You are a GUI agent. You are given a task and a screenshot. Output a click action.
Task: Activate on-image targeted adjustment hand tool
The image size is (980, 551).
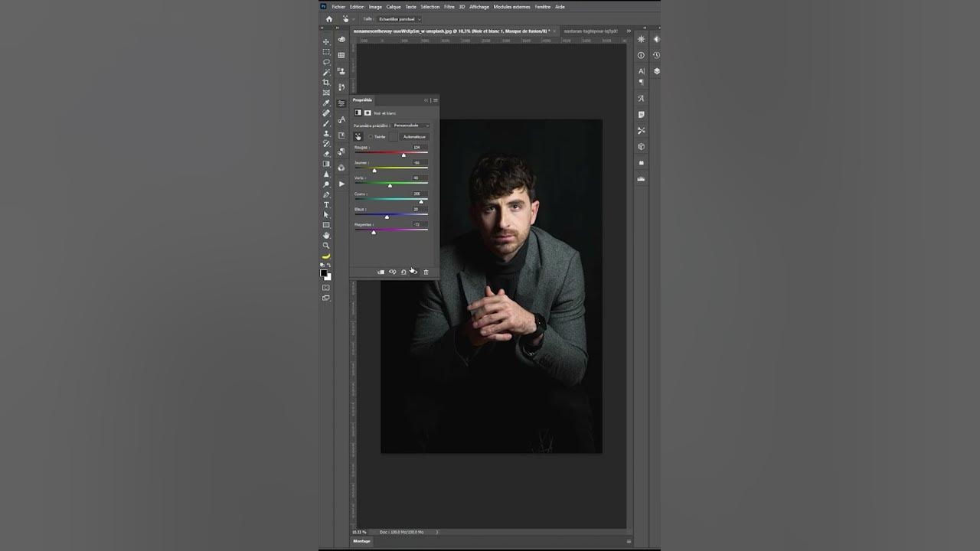358,136
